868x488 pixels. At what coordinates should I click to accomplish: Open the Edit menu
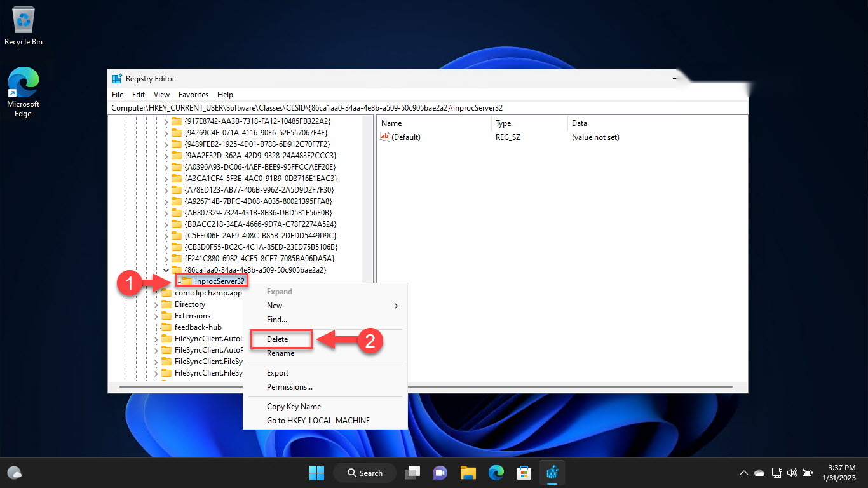tap(139, 94)
